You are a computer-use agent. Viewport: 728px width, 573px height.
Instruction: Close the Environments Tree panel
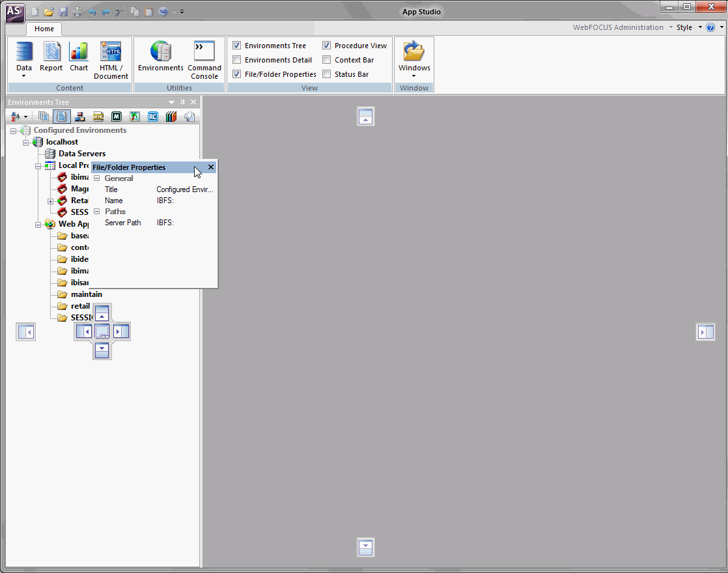[x=193, y=102]
